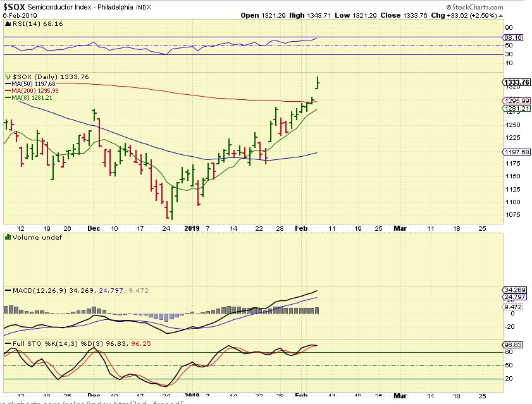Viewport: 532px width, 404px height.
Task: Click the 1250 price axis label
Action: tap(512, 125)
